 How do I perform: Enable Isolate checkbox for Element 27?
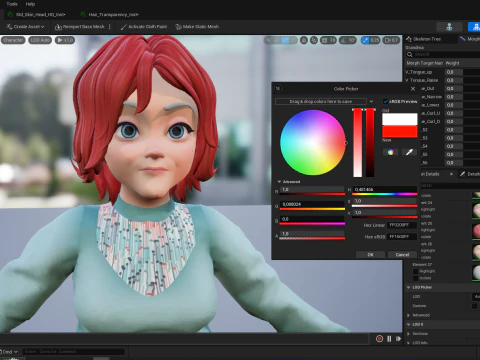pyautogui.click(x=415, y=278)
